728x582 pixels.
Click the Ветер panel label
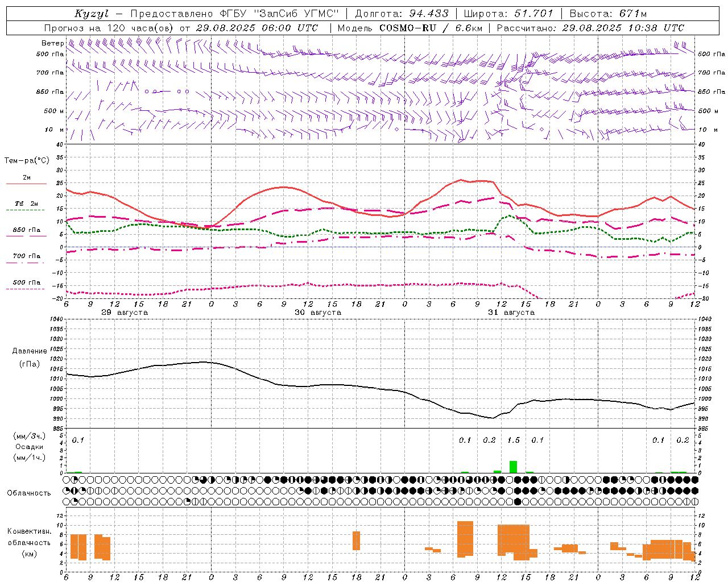[x=53, y=43]
